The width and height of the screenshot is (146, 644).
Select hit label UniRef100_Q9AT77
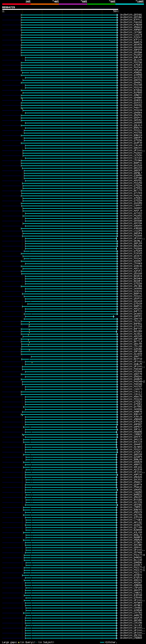[131, 357]
